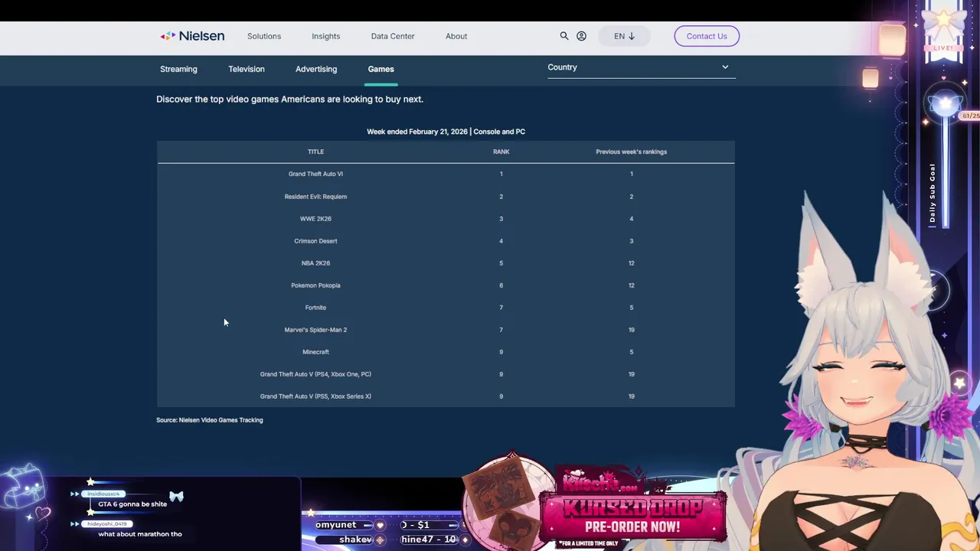This screenshot has width=980, height=551.
Task: Click the Nielsen logo
Action: 192,36
